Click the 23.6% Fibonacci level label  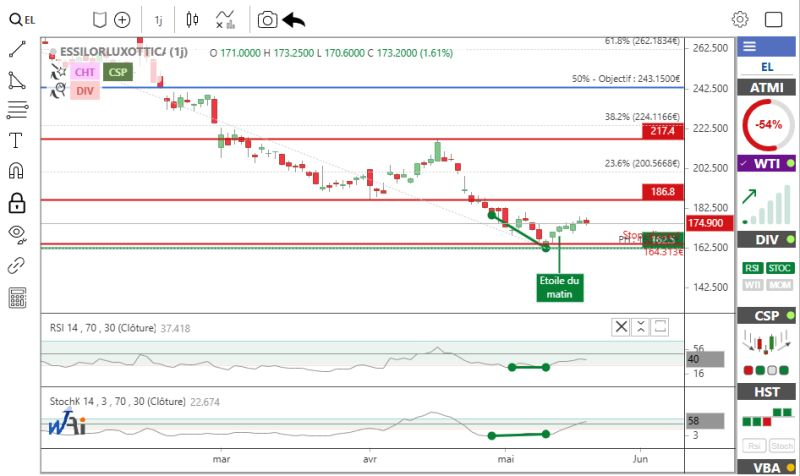(x=642, y=164)
